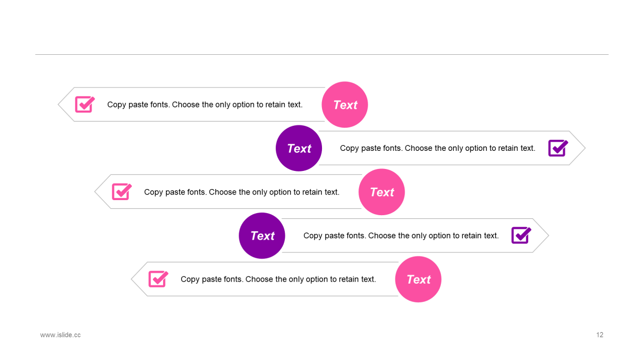Image resolution: width=644 pixels, height=362 pixels.
Task: Open the www.islide.cc link
Action: [x=60, y=335]
